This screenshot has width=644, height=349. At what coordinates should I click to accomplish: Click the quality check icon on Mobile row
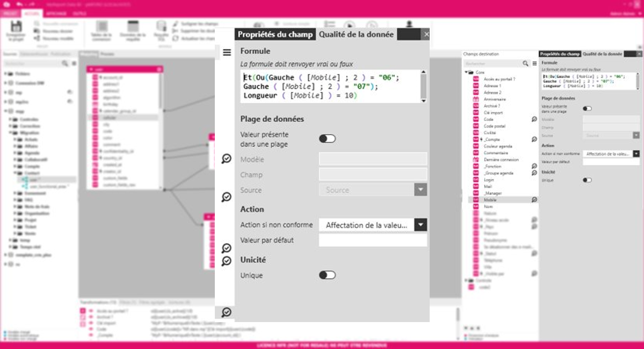[534, 200]
